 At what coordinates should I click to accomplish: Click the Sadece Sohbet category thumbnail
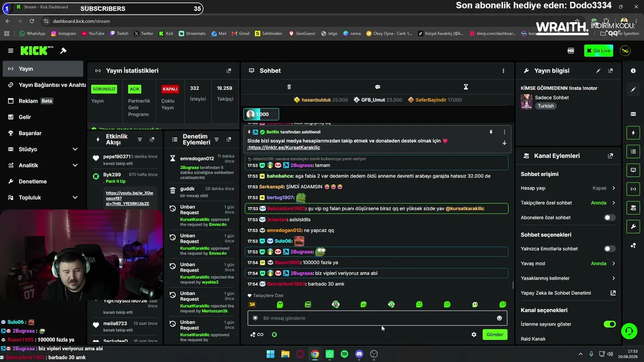pos(526,102)
